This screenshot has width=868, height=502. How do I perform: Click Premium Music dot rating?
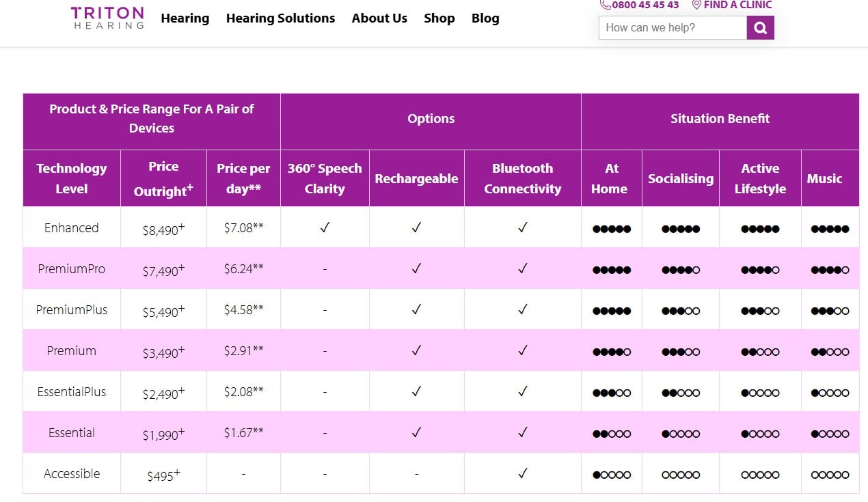[x=830, y=352]
